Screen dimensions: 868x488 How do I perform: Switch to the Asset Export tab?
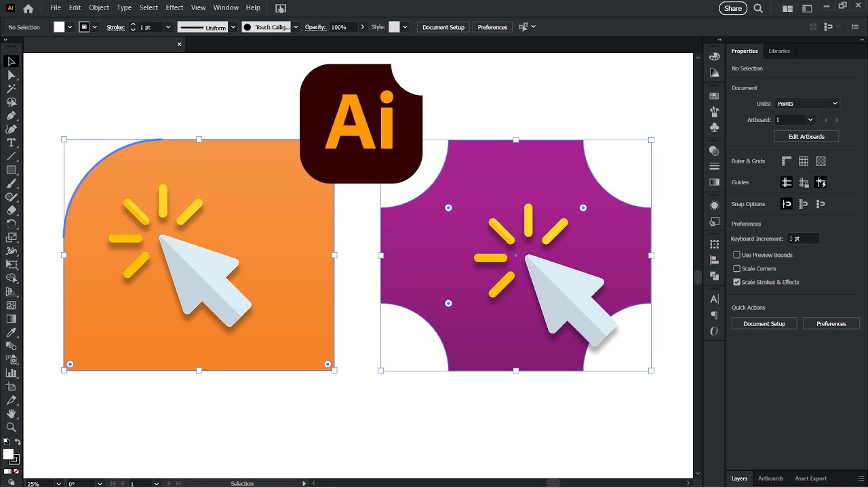click(811, 479)
